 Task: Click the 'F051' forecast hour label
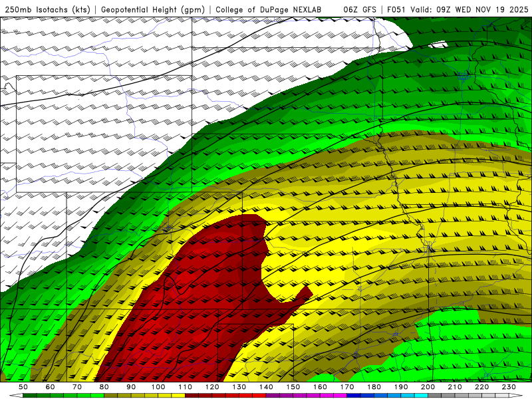(x=396, y=9)
